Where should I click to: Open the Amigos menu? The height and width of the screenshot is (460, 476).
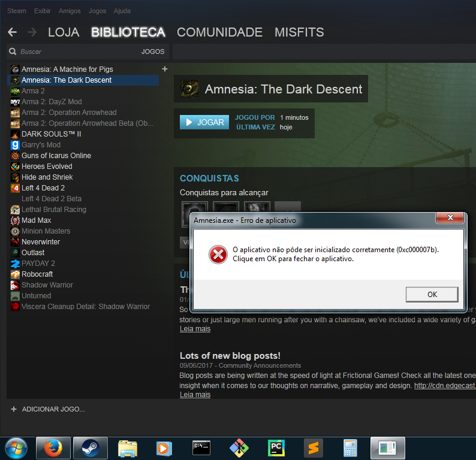pos(70,11)
